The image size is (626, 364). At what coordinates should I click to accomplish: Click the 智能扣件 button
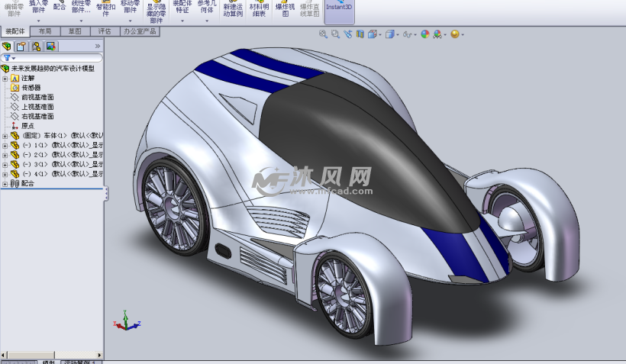pyautogui.click(x=105, y=10)
